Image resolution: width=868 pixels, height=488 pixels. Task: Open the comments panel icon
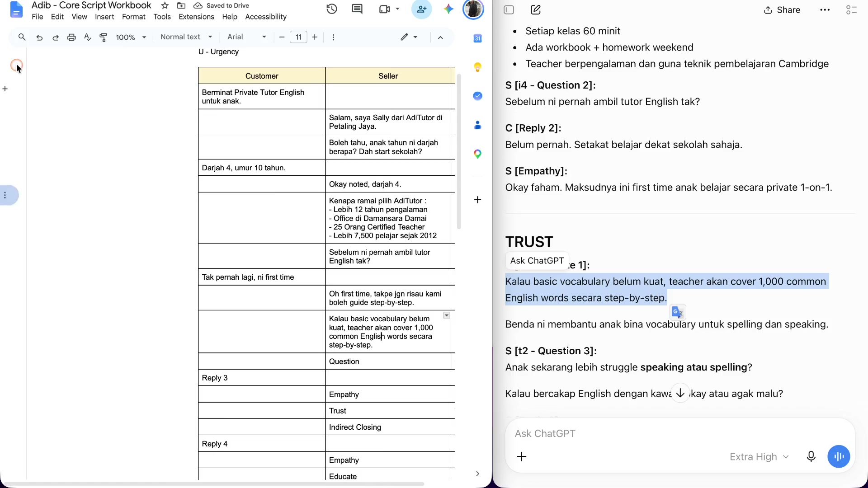357,9
